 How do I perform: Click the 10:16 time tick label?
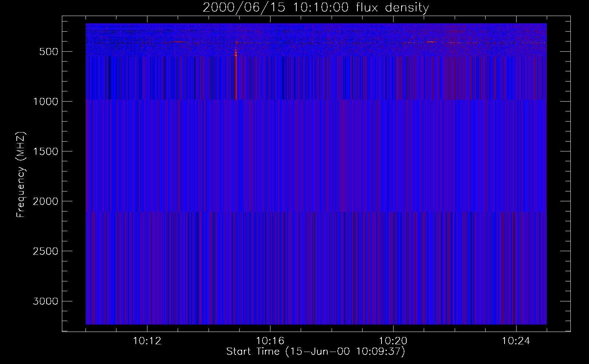(x=270, y=341)
